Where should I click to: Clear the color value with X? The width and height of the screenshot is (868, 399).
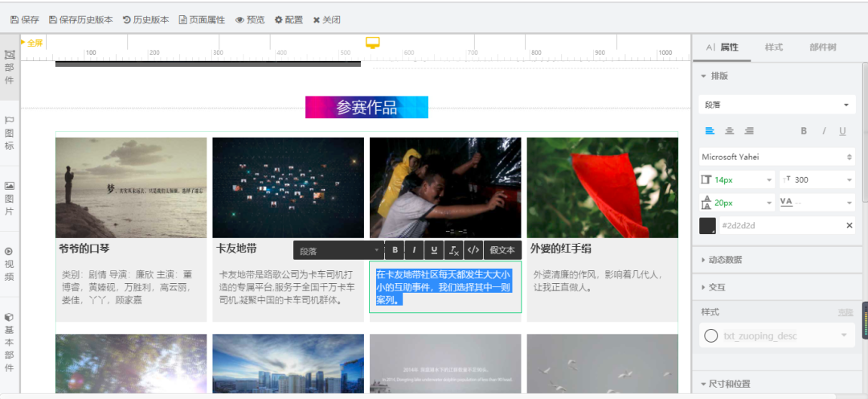pyautogui.click(x=850, y=225)
